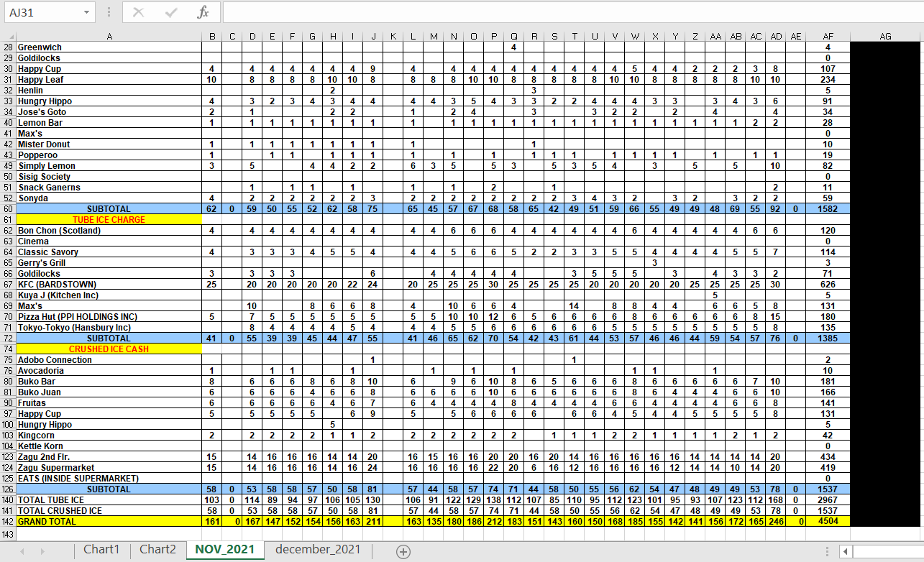Select the Adobo Connection cell

tap(109, 360)
